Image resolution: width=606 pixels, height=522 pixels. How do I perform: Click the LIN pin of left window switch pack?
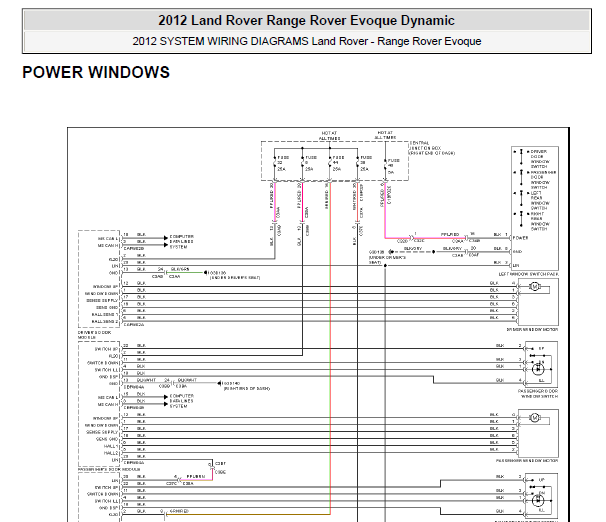[x=516, y=265]
